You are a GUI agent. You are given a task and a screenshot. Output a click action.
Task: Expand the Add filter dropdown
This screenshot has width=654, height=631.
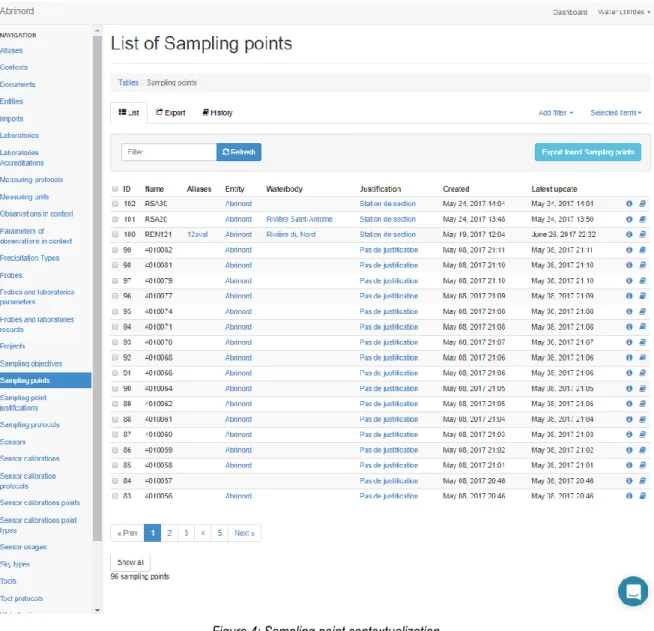click(x=555, y=113)
